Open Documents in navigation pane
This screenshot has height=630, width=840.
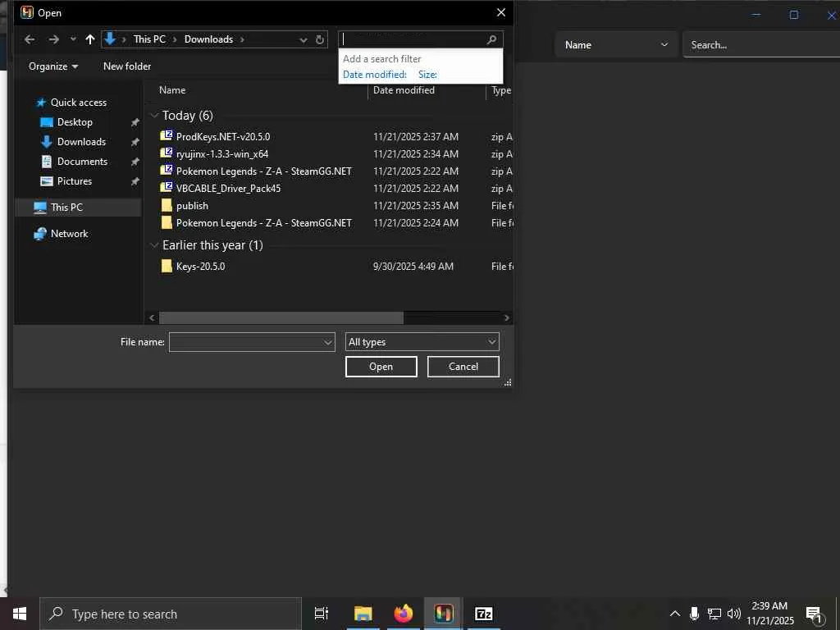(x=82, y=162)
